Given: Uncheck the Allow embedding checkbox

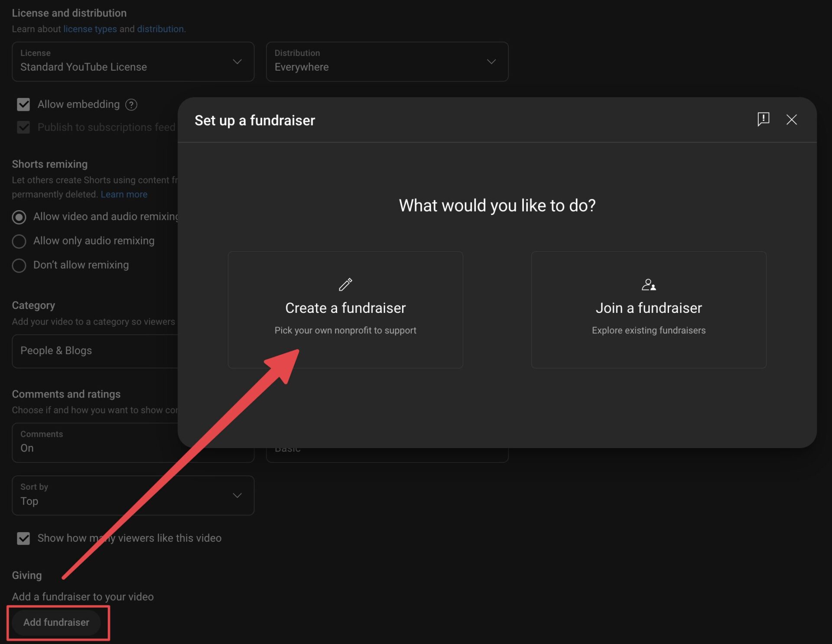Looking at the screenshot, I should [23, 104].
